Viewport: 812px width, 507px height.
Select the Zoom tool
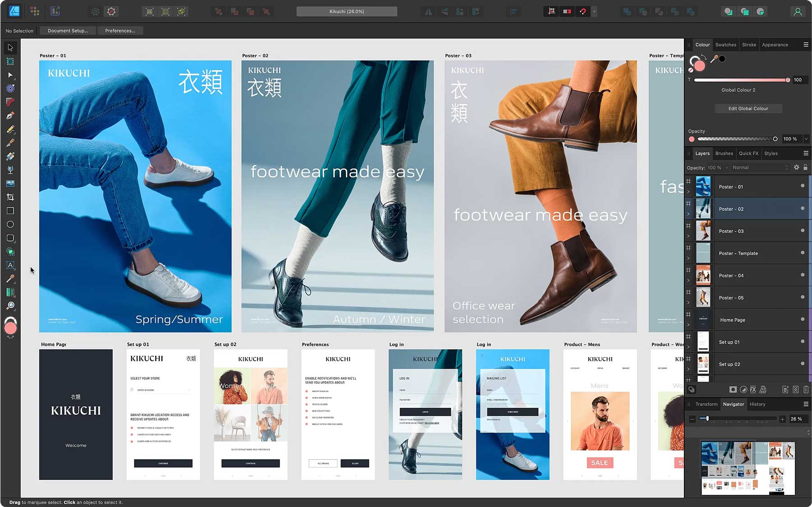coord(10,305)
